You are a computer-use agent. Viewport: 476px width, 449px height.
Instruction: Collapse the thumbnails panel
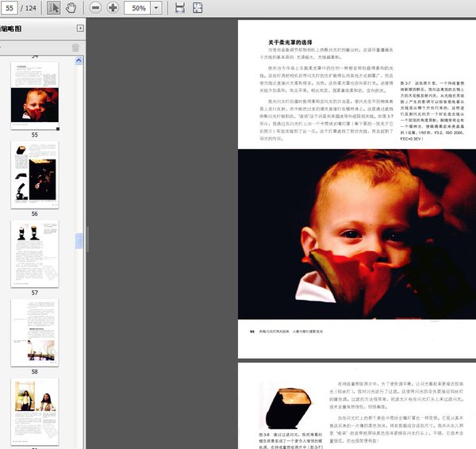80,29
